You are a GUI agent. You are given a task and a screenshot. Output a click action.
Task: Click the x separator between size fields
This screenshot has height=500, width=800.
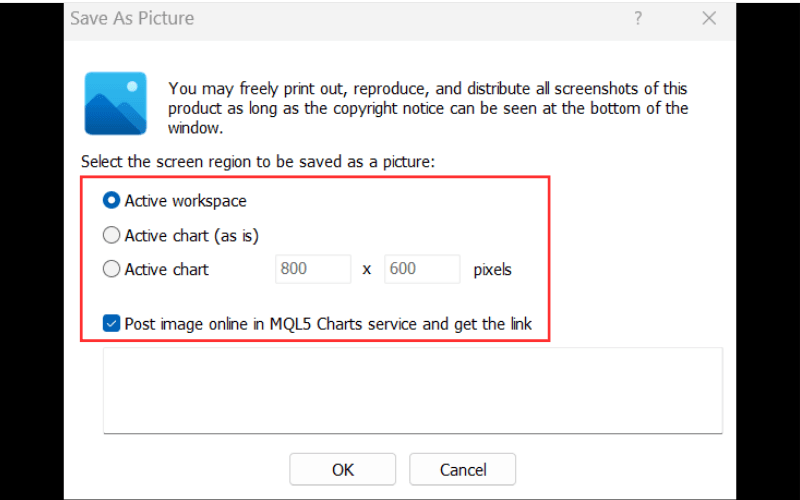pyautogui.click(x=366, y=270)
